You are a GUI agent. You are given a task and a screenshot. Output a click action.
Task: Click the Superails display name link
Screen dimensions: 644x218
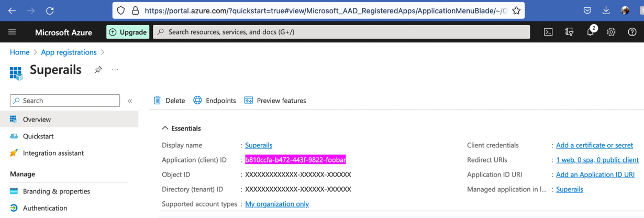[259, 145]
